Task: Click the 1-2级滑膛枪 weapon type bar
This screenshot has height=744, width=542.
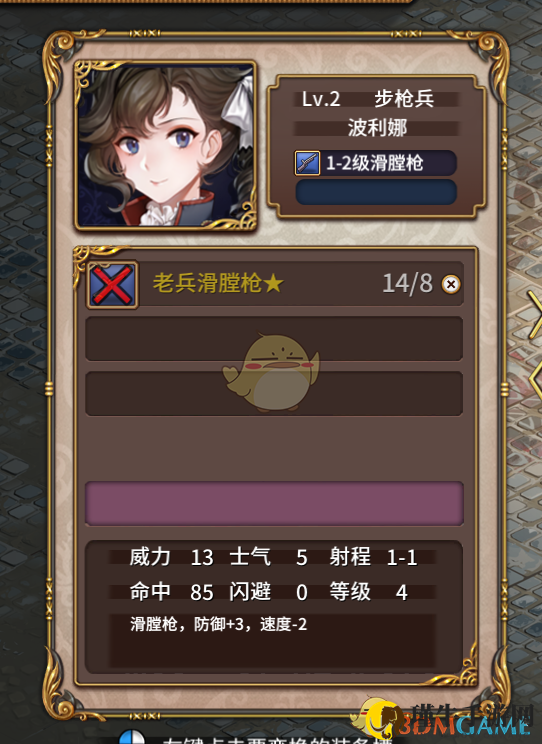Action: (x=375, y=163)
